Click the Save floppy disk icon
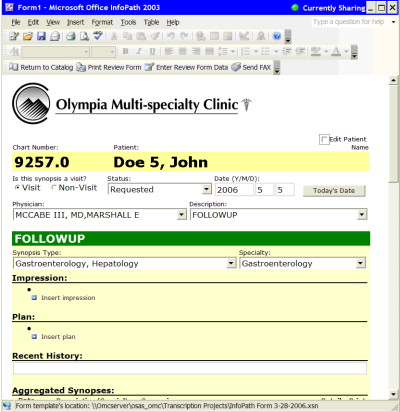This screenshot has height=412, width=400. coord(41,36)
